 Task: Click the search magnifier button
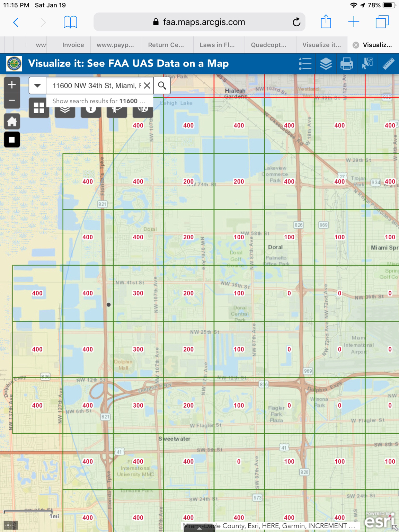(162, 86)
